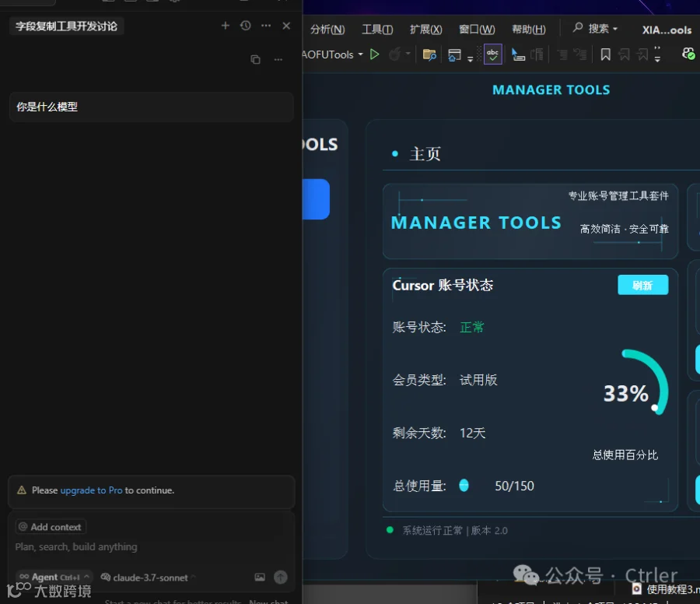
Task: Click the Add context button
Action: coord(51,527)
